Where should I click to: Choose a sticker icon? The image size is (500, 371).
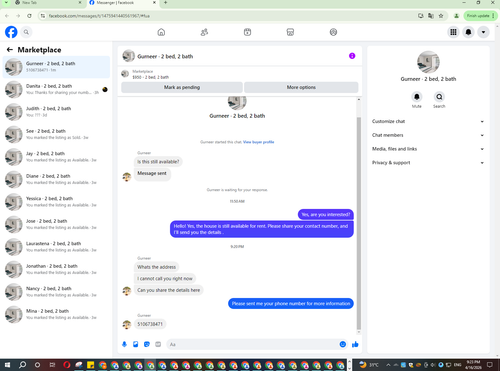(x=147, y=344)
